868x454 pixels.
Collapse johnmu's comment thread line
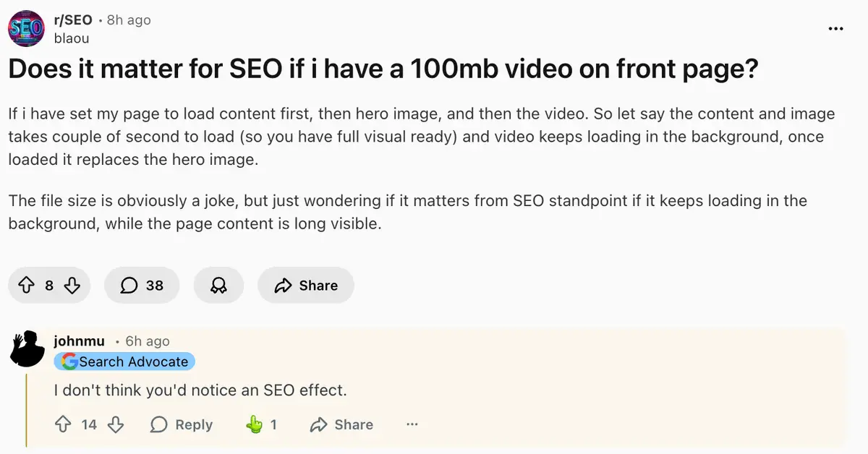coord(27,408)
